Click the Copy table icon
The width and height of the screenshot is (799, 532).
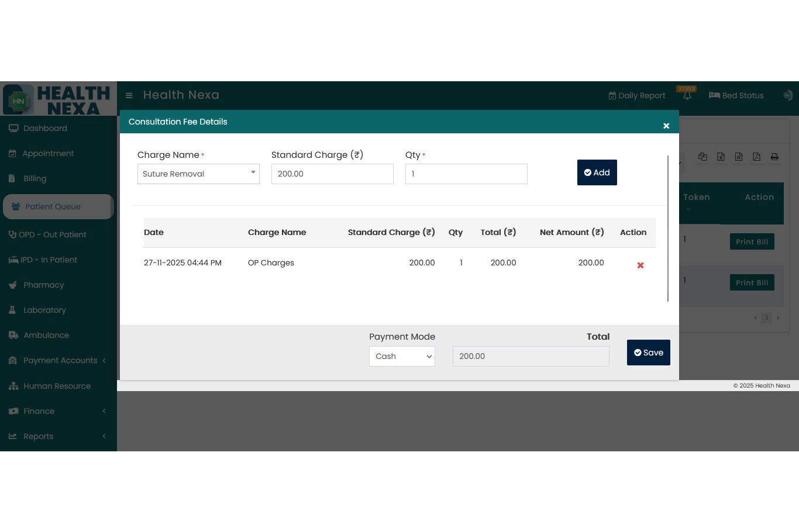pos(702,157)
